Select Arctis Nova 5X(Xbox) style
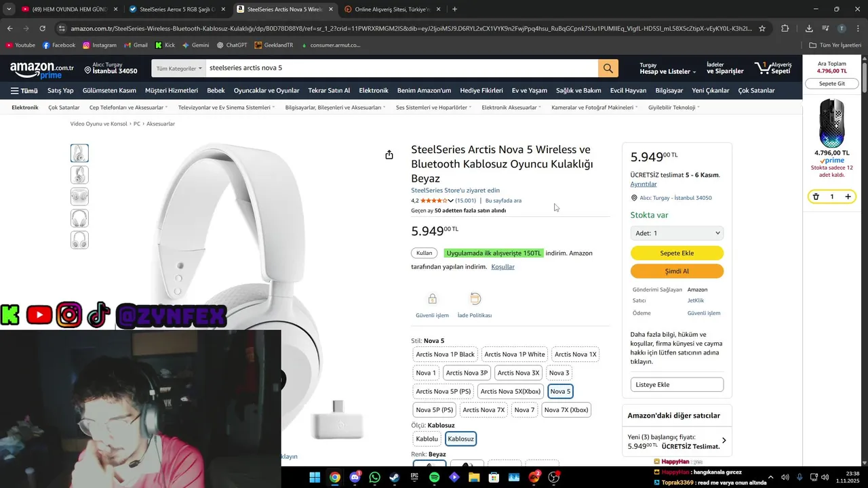 511,391
